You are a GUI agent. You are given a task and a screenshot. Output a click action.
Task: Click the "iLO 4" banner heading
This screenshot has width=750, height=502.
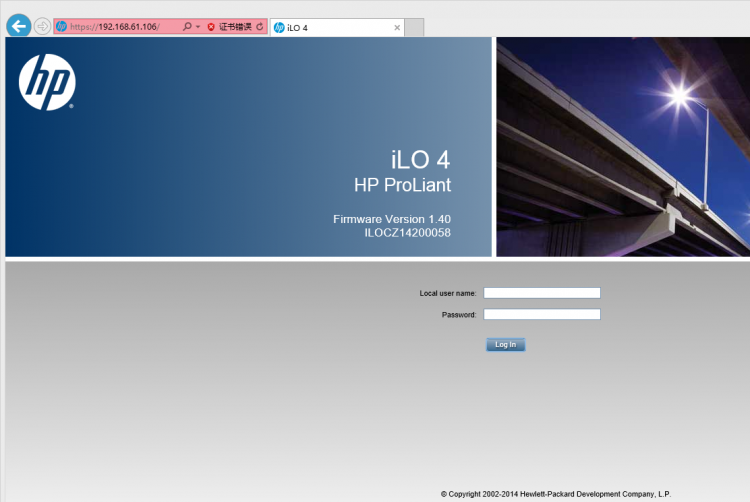pyautogui.click(x=420, y=160)
